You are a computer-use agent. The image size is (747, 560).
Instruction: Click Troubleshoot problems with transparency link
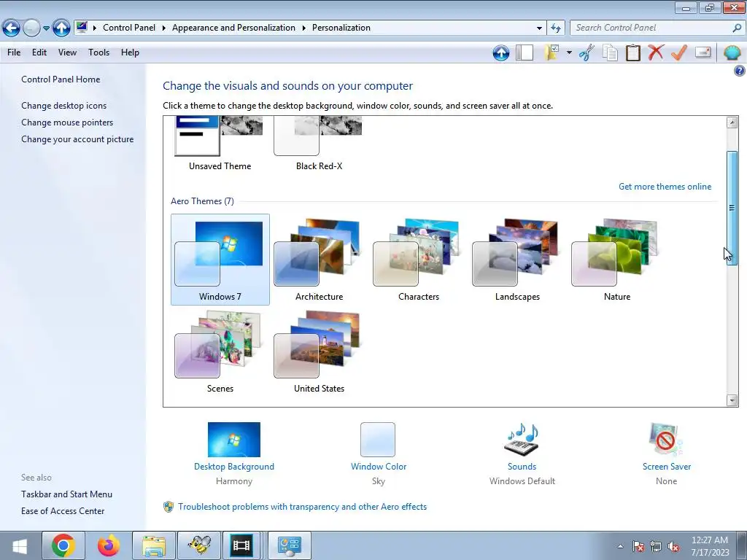302,507
